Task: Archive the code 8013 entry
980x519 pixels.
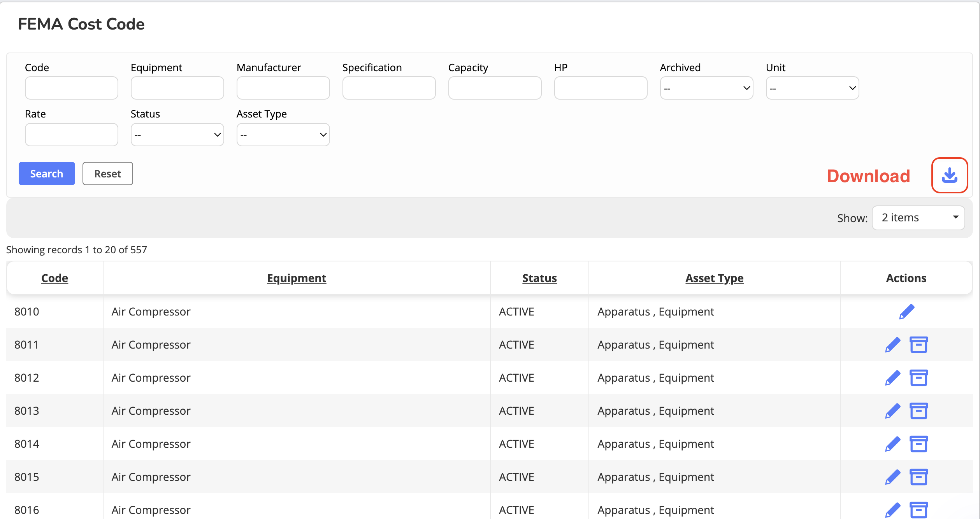Action: coord(919,411)
